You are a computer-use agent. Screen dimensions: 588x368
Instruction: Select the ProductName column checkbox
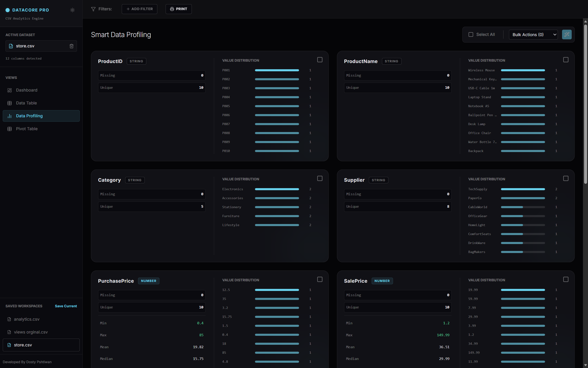[566, 60]
